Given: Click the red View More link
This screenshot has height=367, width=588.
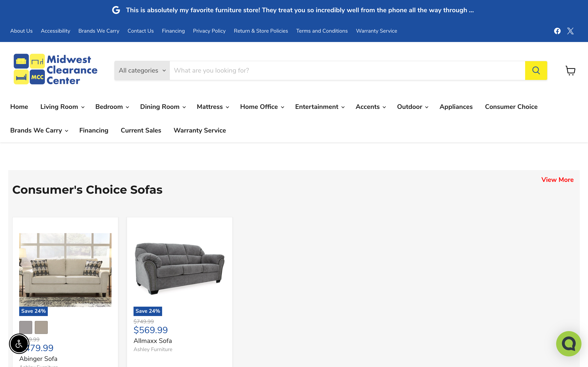Looking at the screenshot, I should [x=557, y=180].
